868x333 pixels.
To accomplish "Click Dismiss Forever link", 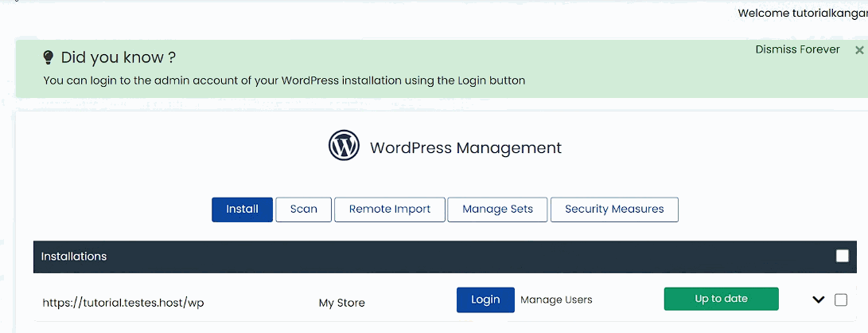I will [x=797, y=49].
